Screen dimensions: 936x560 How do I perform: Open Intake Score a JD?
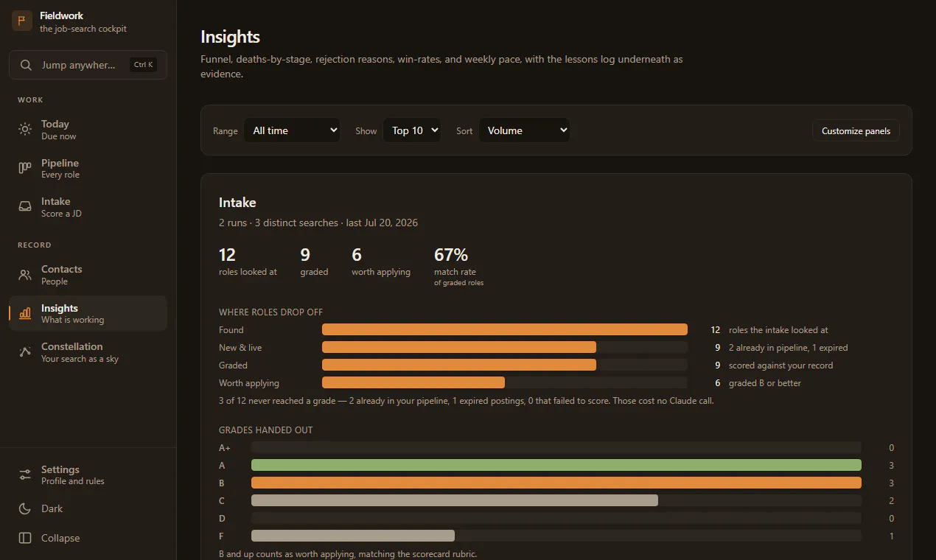pos(88,207)
